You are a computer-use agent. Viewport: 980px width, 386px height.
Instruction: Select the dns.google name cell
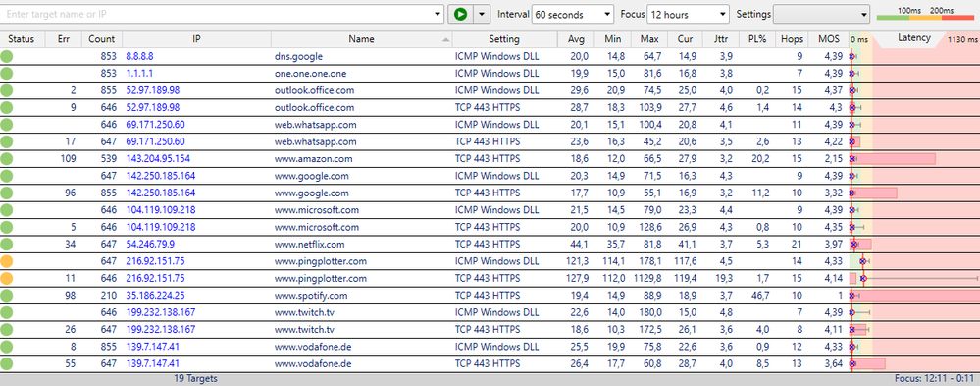point(361,56)
